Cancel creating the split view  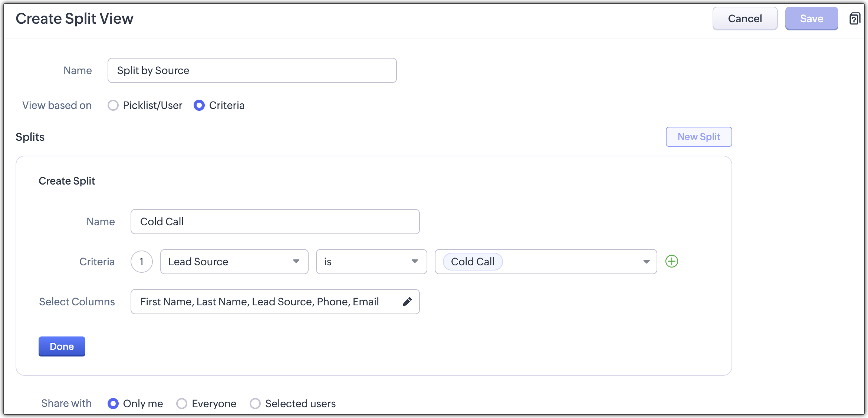(744, 19)
